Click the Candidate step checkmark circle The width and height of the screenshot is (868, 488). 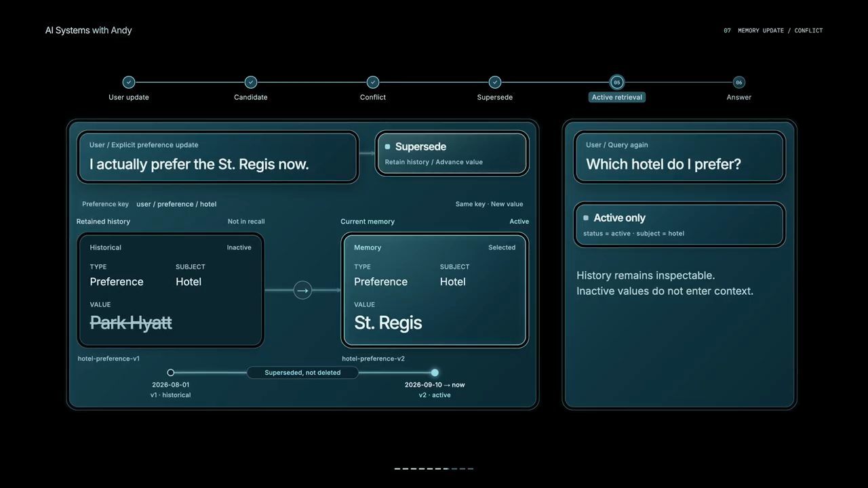(x=251, y=82)
